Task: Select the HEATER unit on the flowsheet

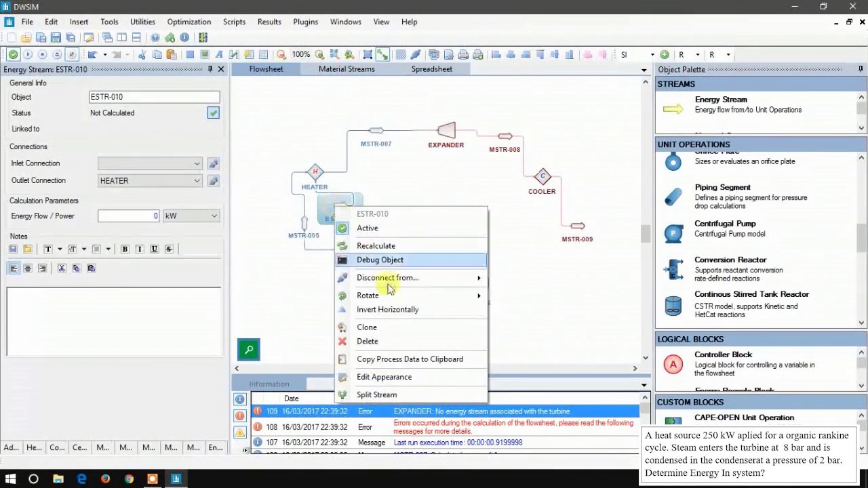Action: click(x=315, y=171)
